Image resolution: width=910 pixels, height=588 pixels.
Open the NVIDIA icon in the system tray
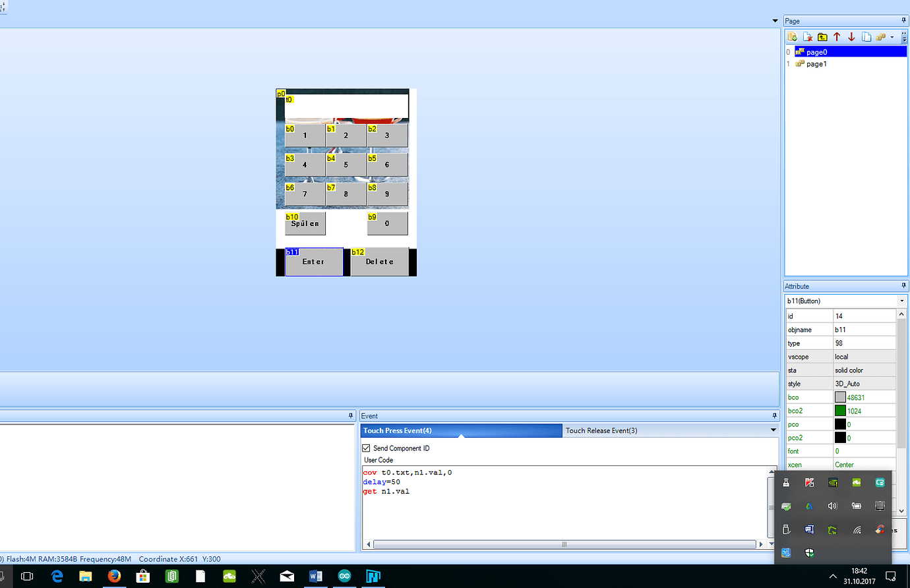832,483
